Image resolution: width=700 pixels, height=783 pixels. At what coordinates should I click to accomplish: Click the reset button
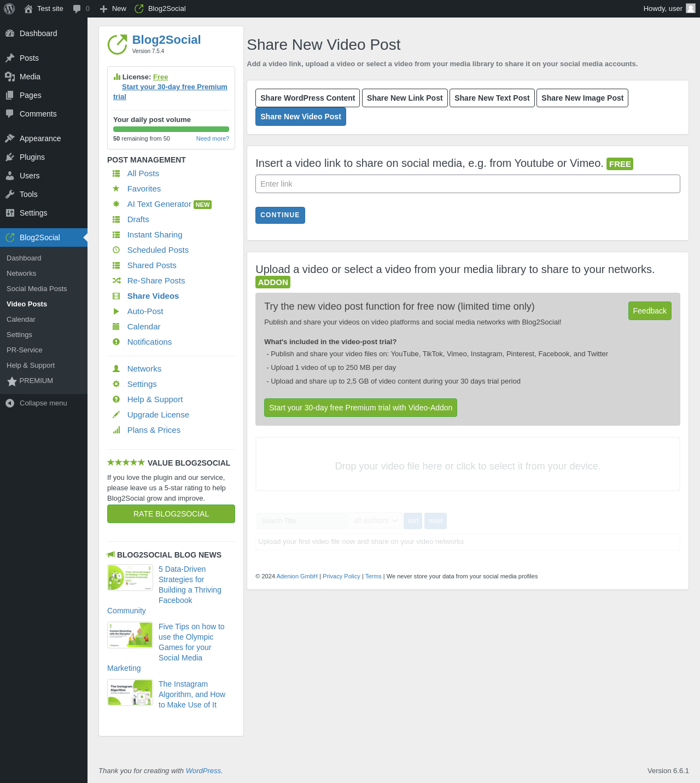[x=435, y=521]
